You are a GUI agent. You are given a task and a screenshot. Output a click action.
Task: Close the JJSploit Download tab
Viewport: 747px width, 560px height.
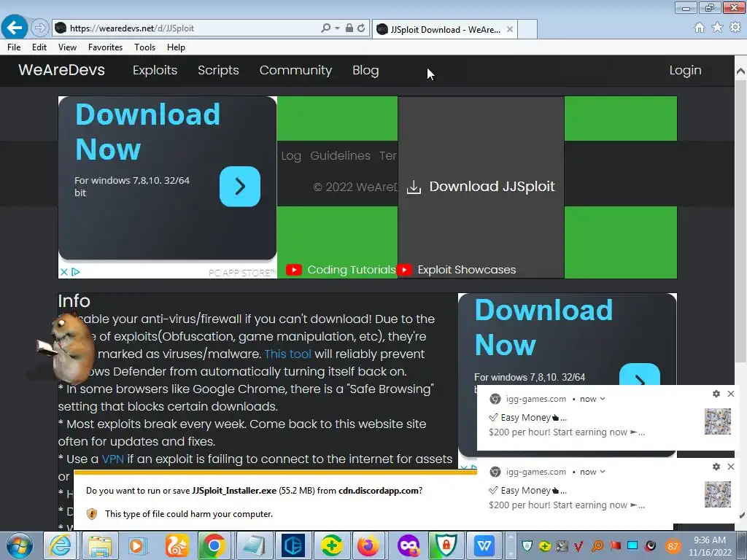pos(510,29)
